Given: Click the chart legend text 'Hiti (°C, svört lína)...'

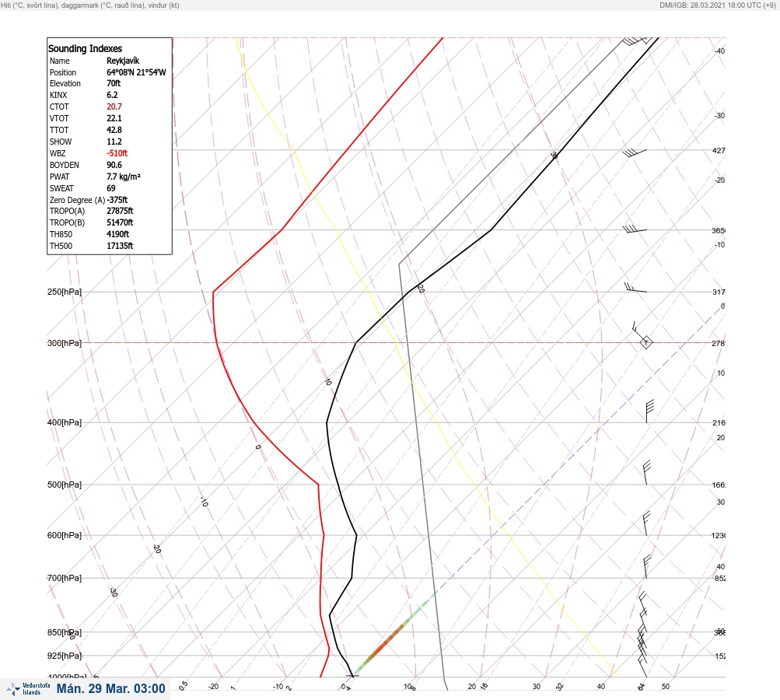Looking at the screenshot, I should 90,5.
